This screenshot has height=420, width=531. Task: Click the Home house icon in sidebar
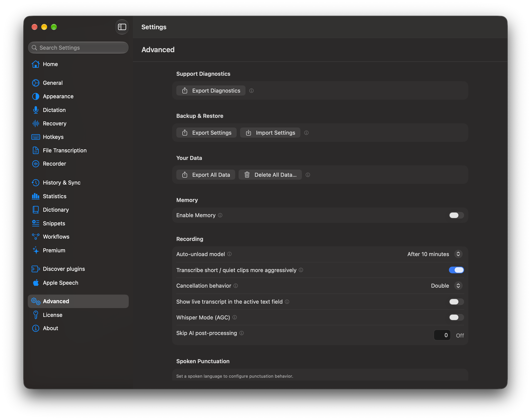(36, 64)
